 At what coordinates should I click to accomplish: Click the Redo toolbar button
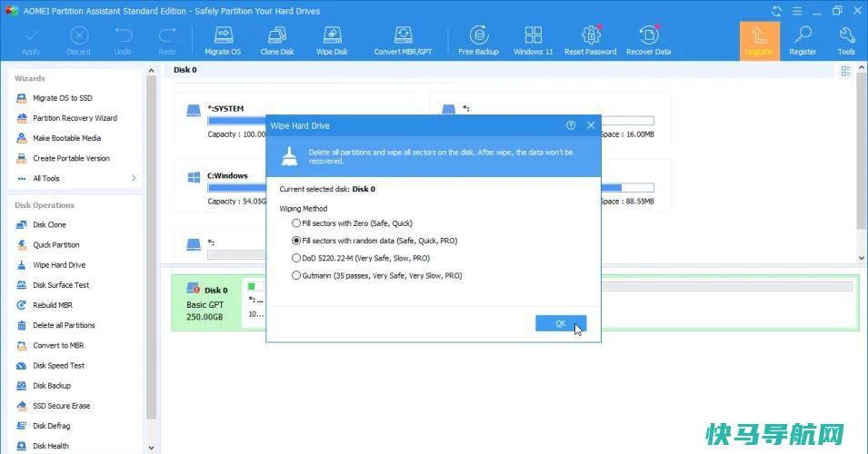pos(166,41)
